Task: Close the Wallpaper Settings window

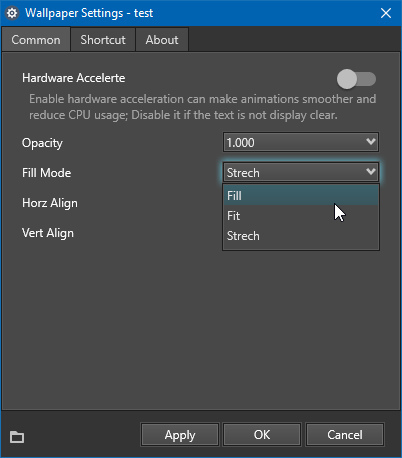Action: tap(386, 13)
